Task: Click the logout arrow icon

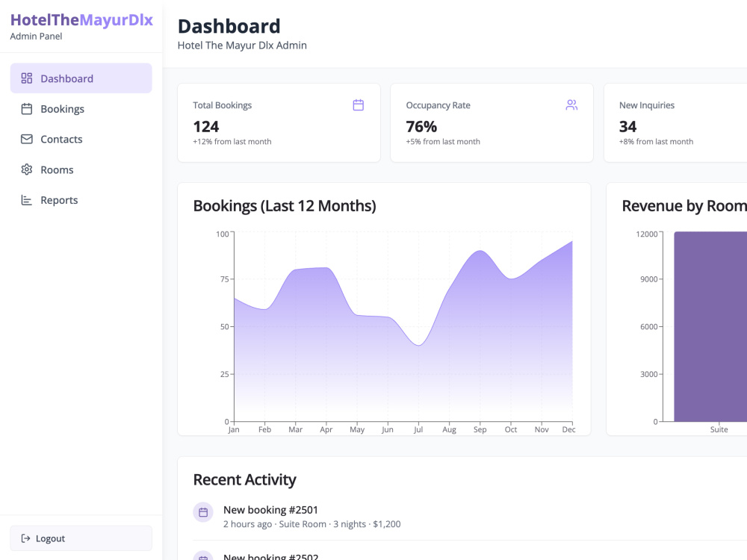Action: pyautogui.click(x=25, y=538)
